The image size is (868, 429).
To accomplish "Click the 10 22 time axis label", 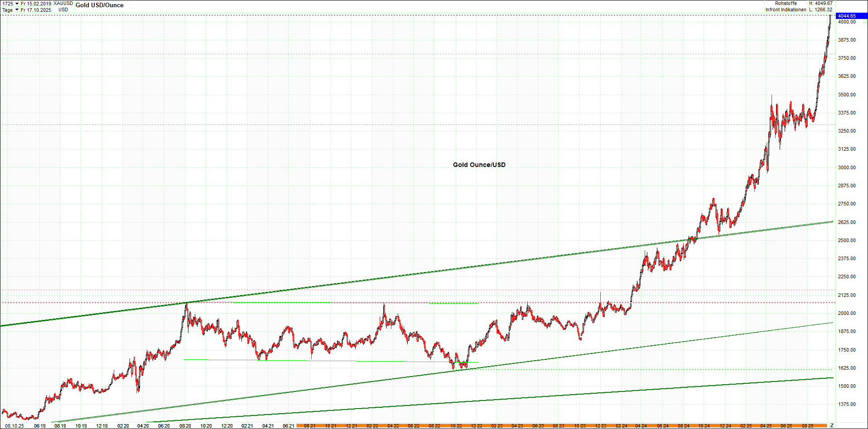I will tap(456, 426).
